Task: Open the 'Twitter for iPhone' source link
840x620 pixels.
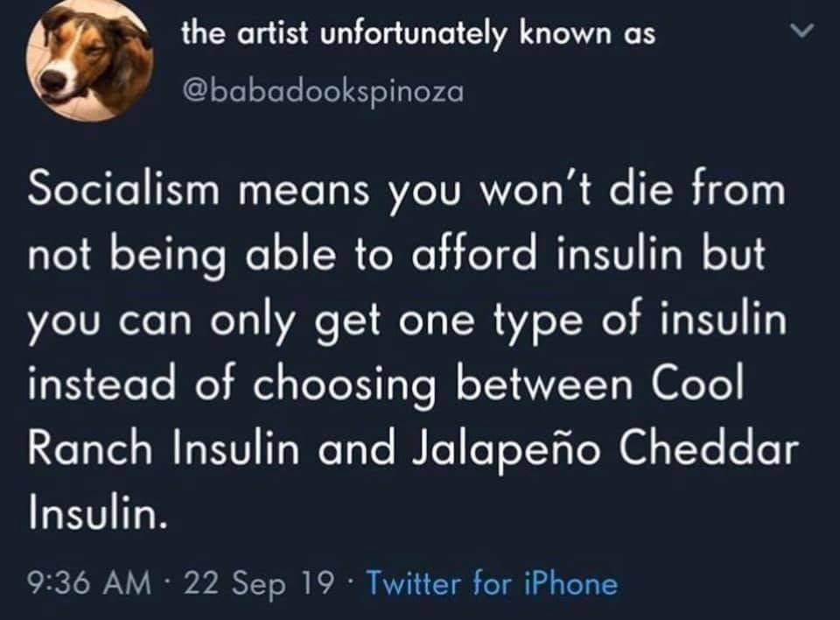Action: 492,583
